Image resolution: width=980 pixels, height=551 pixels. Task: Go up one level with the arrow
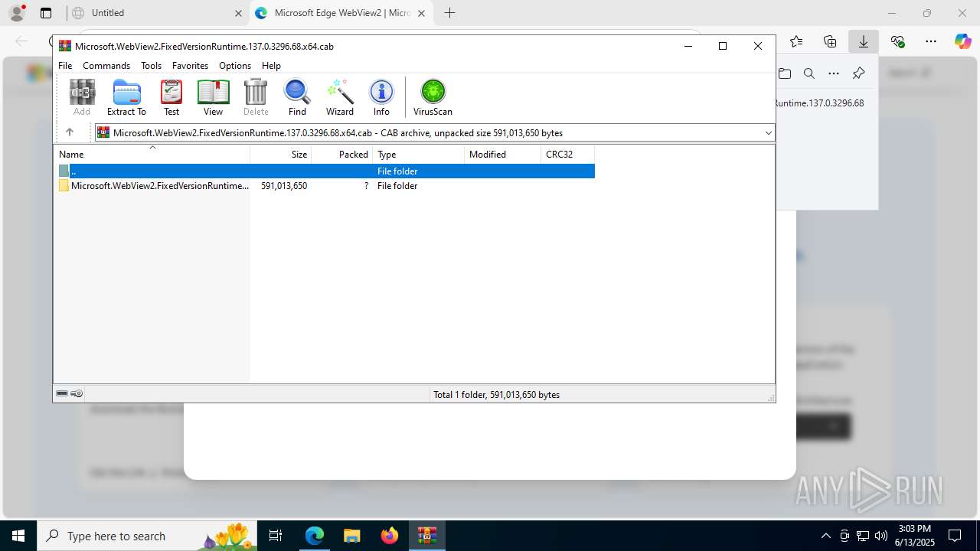pos(70,132)
